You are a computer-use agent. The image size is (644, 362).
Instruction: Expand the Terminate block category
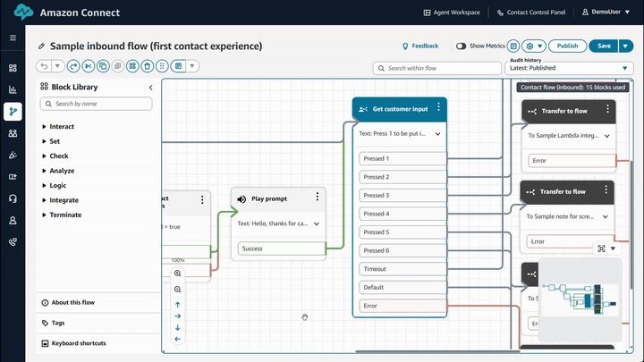coord(45,215)
